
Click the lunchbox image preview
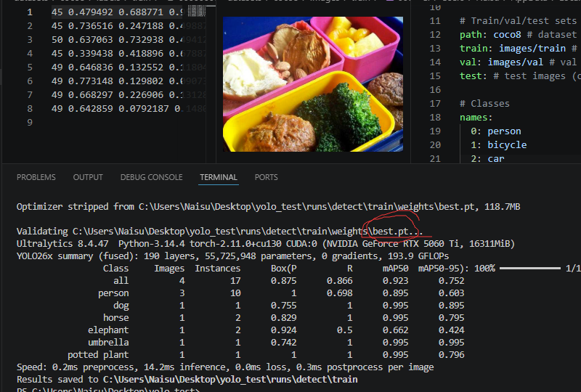coord(313,84)
